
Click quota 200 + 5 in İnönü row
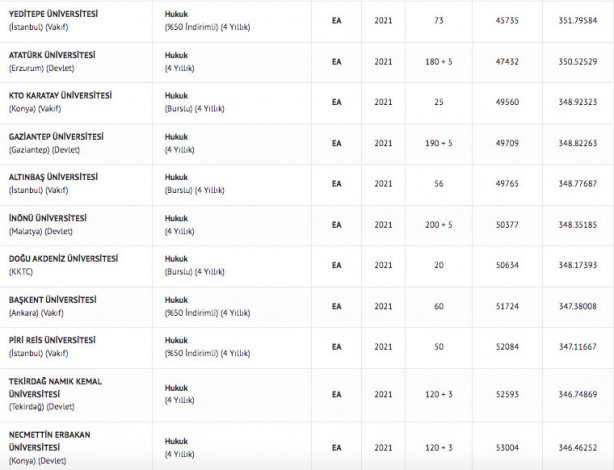tap(438, 224)
